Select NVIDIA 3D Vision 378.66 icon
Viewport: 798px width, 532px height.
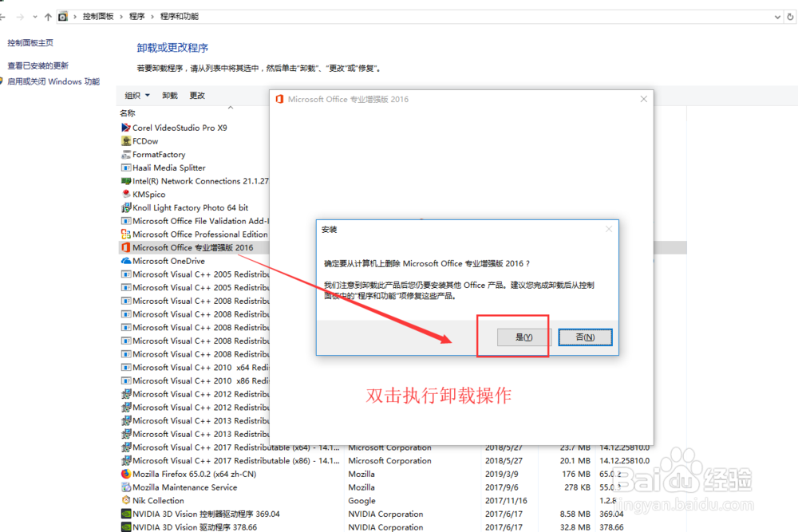(x=126, y=527)
